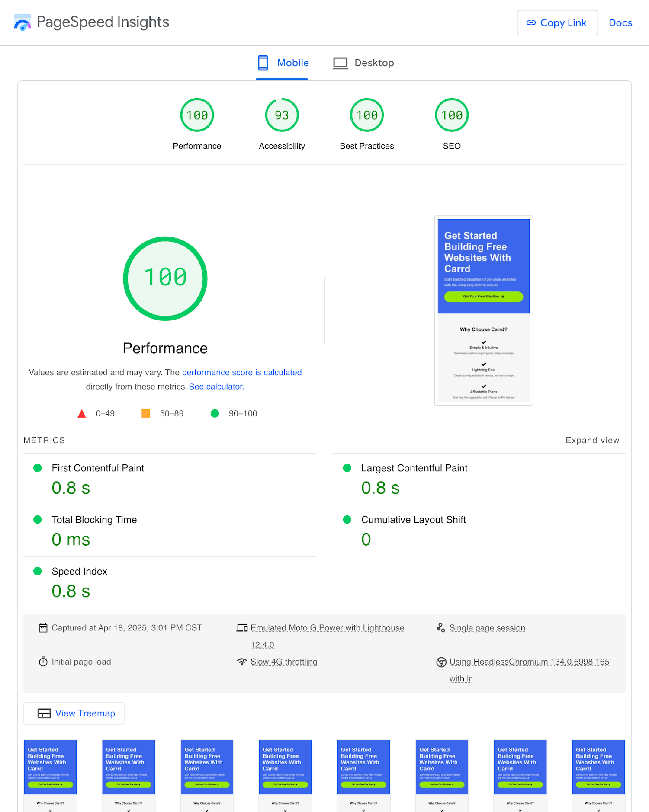The height and width of the screenshot is (812, 649).
Task: Open the Docs link
Action: (x=620, y=23)
